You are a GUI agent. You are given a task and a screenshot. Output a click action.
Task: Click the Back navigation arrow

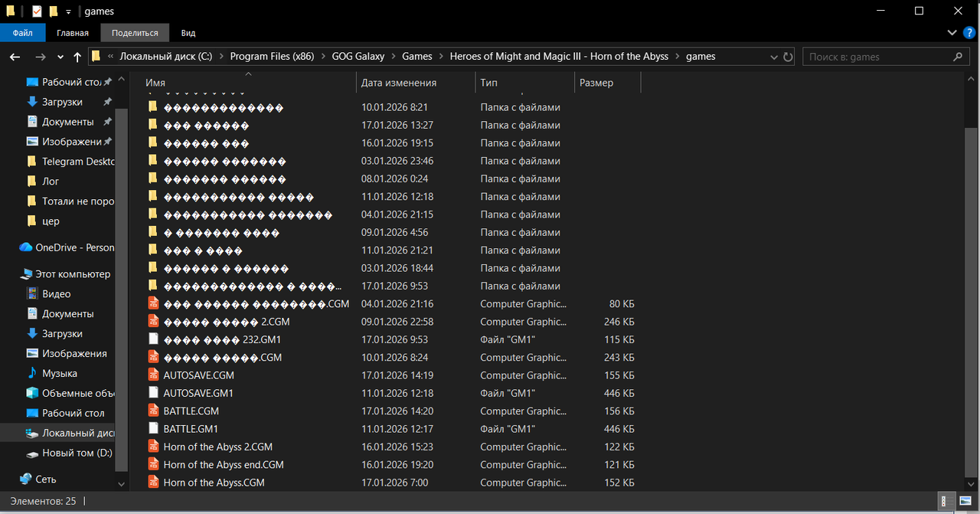point(15,57)
